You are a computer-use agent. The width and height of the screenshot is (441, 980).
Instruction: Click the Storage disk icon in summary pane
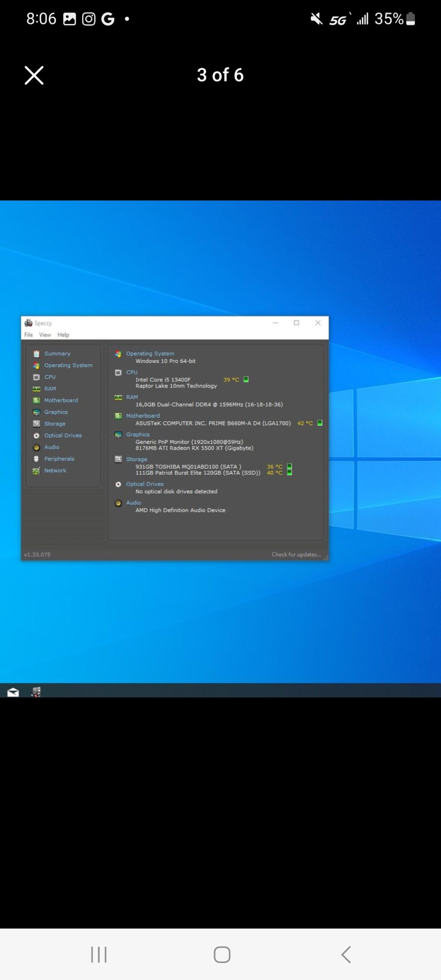[118, 459]
